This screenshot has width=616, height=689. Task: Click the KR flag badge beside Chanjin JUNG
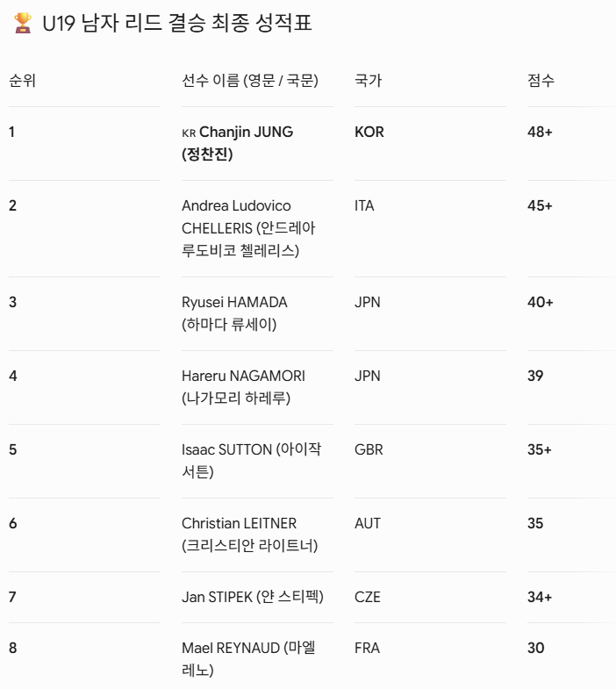[189, 133]
